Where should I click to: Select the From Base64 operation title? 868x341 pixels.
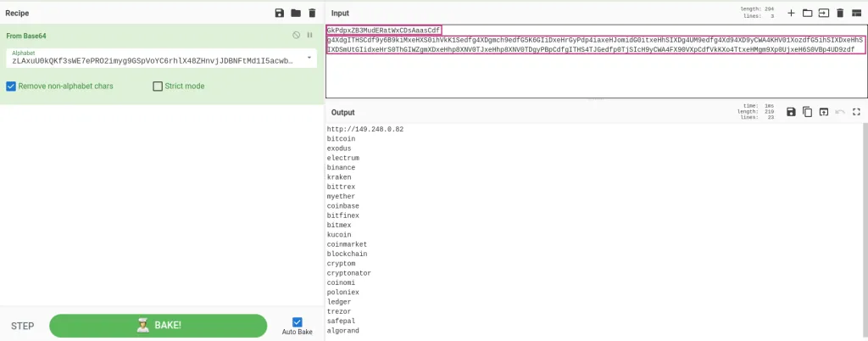point(26,36)
